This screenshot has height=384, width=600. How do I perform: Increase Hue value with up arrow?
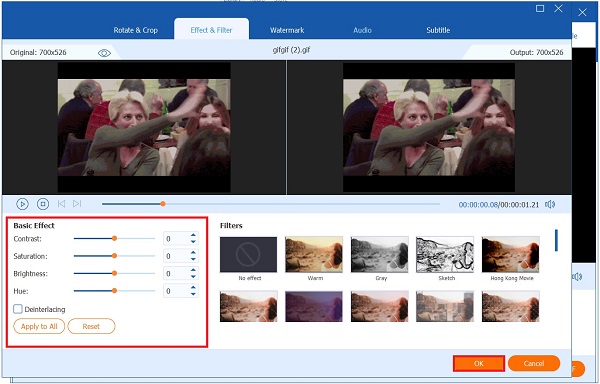(193, 288)
